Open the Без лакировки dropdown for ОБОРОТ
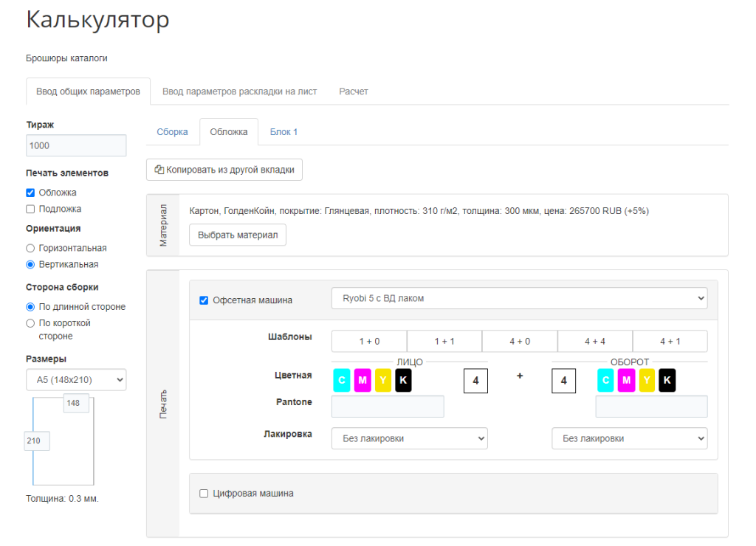The width and height of the screenshot is (756, 546). click(629, 438)
